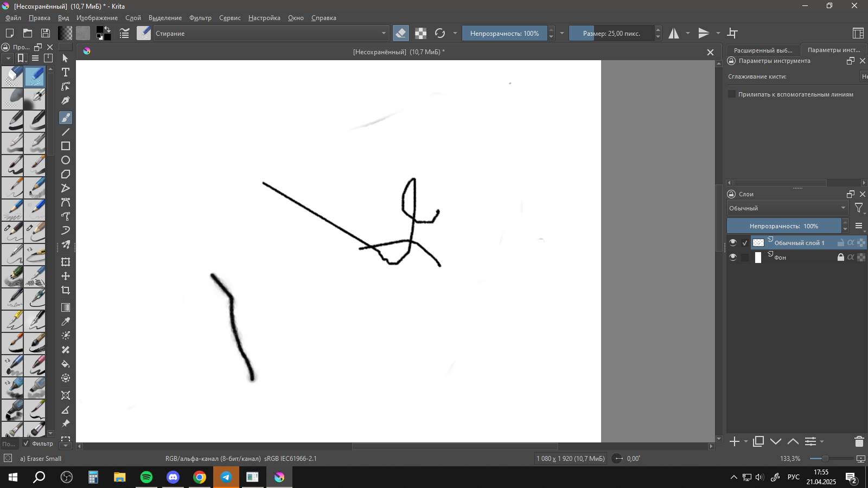Expand vertical mirror options arrow
Image resolution: width=868 pixels, height=488 pixels.
click(718, 33)
